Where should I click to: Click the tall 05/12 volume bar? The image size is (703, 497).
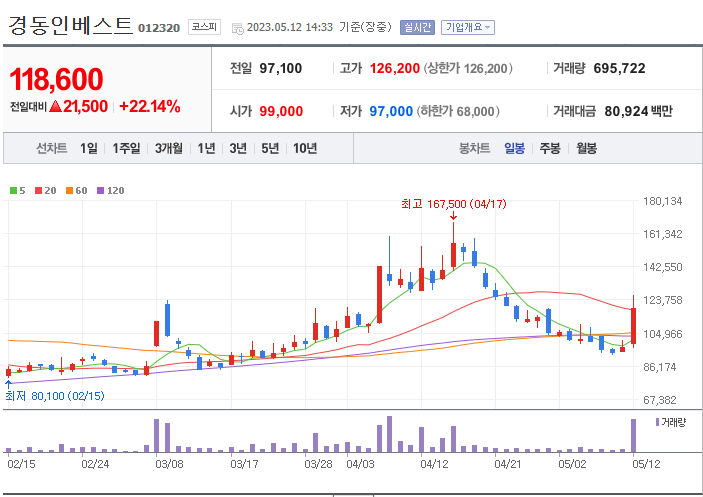(634, 435)
